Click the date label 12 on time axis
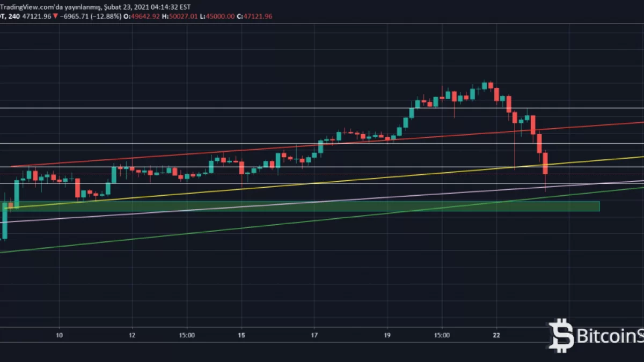 click(x=132, y=336)
